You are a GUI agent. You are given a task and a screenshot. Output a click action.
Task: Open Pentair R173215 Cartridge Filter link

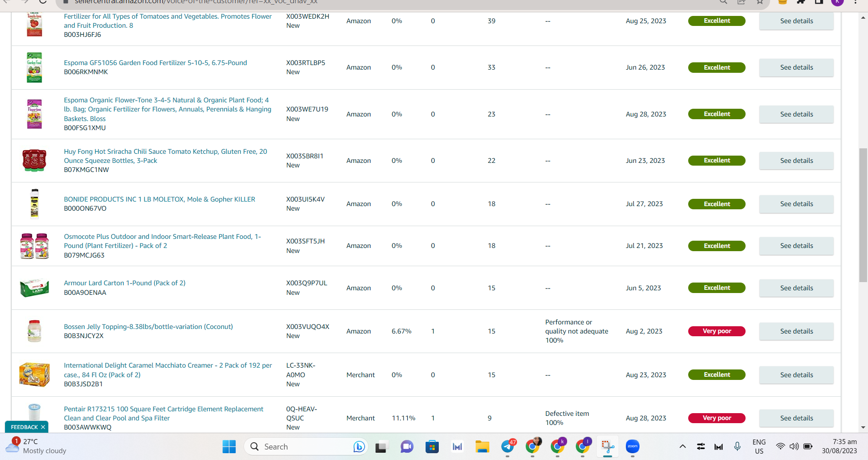(163, 414)
